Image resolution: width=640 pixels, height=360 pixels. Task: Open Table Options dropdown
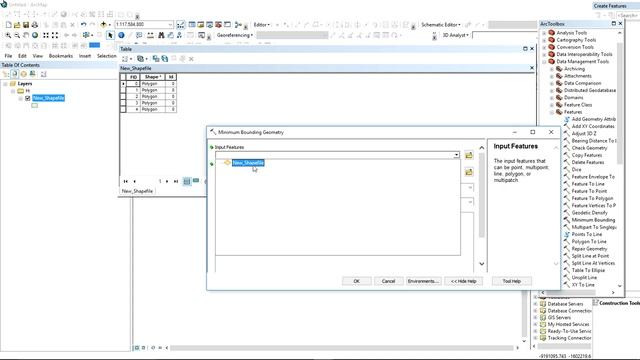pyautogui.click(x=126, y=59)
